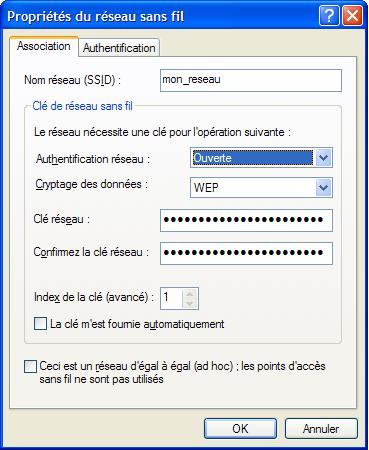Expand the Cryptage des données dropdown arrow

[323, 187]
